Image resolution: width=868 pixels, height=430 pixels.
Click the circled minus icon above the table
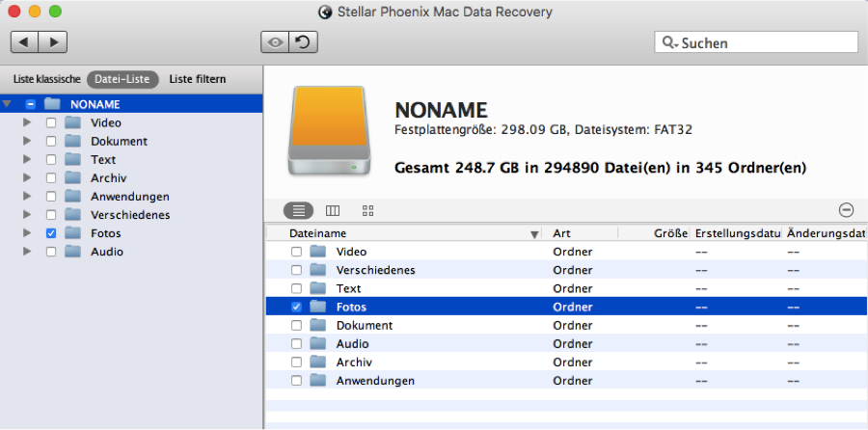click(x=846, y=210)
